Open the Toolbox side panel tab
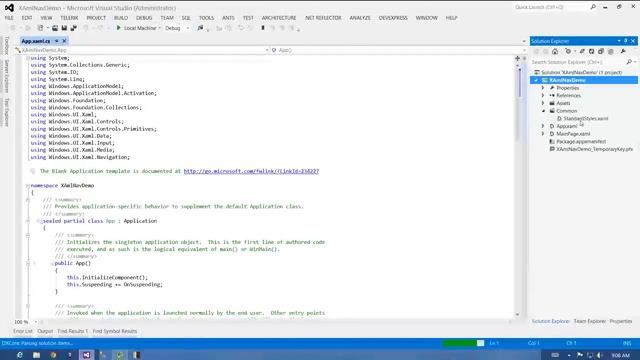The width and height of the screenshot is (640, 360). pos(7,45)
